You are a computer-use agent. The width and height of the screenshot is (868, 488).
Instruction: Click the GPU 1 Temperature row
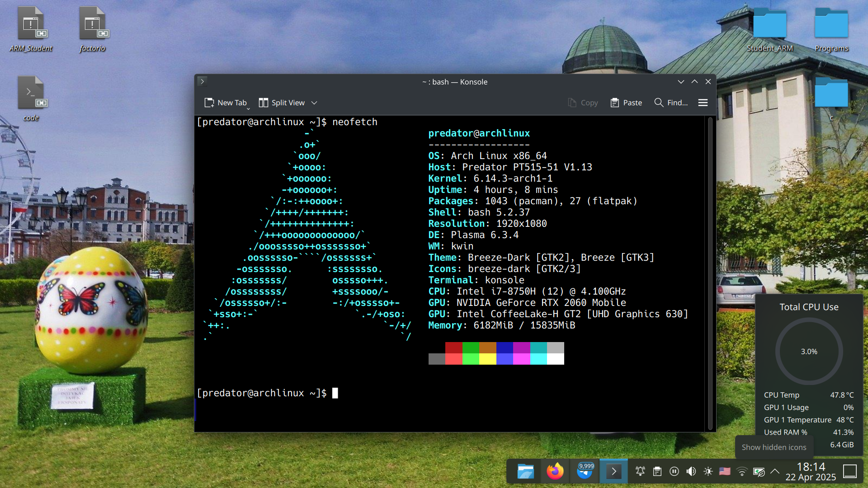809,420
